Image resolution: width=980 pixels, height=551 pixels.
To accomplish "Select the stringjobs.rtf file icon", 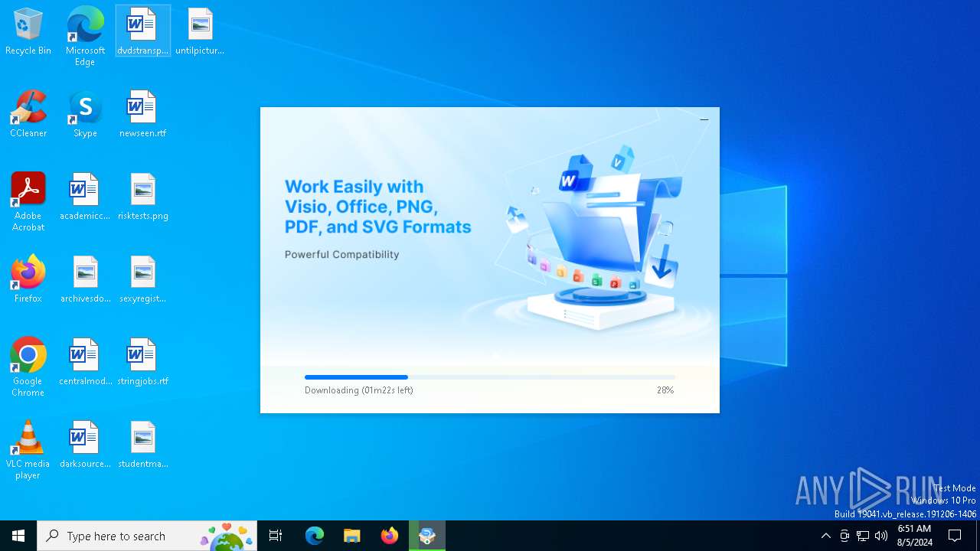I will point(142,363).
